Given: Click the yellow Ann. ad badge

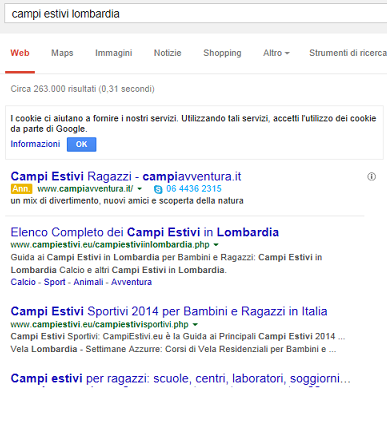Looking at the screenshot, I should [21, 189].
